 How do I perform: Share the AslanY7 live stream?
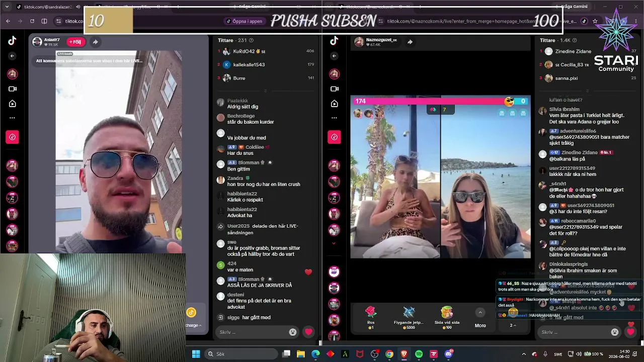pos(95,42)
